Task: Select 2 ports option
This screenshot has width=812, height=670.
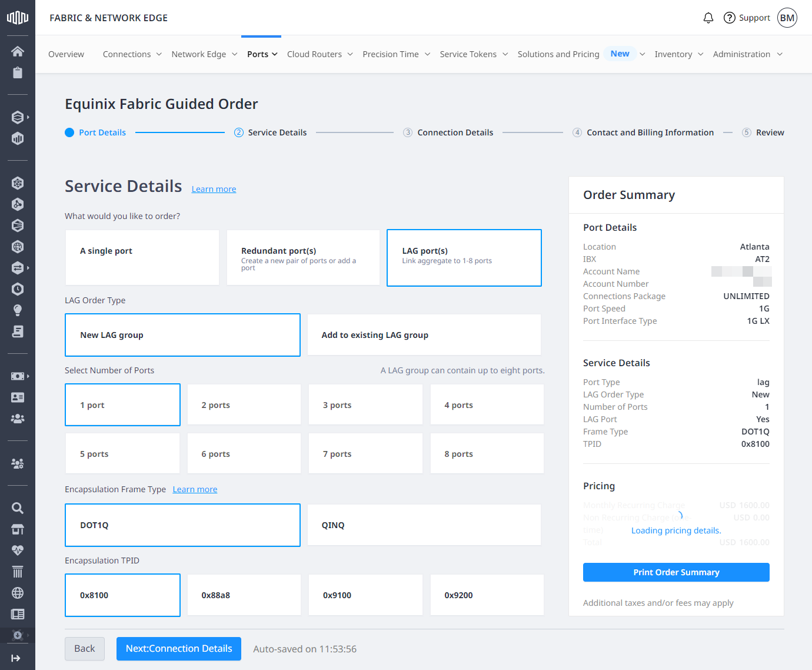Action: pyautogui.click(x=244, y=405)
